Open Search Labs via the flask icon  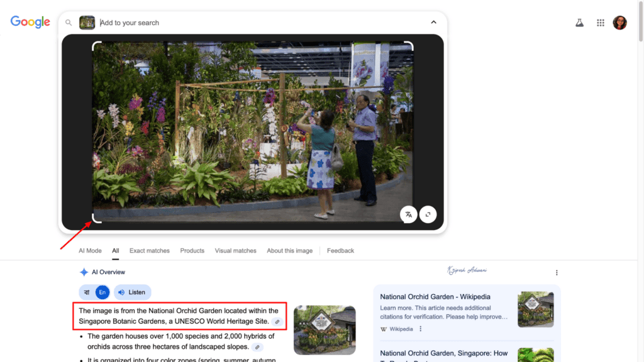[579, 22]
